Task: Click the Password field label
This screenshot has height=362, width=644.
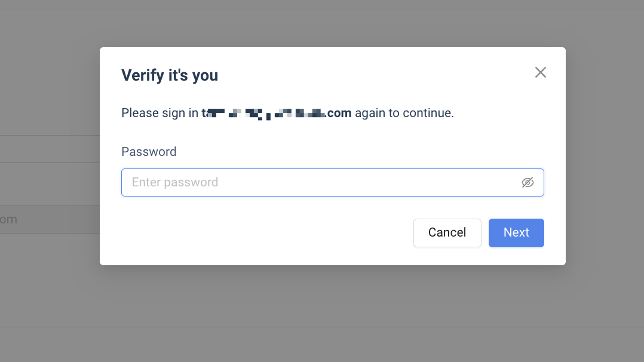Action: pos(149,152)
